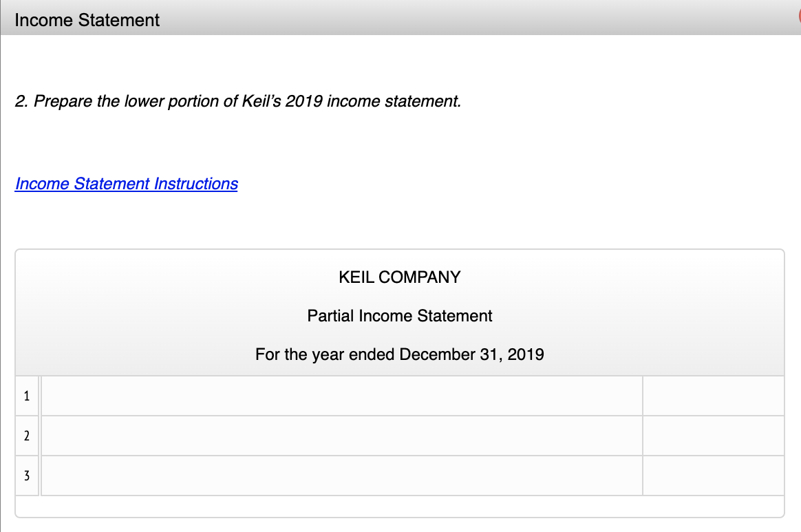Click the narrow divider beside row number 2

point(39,436)
